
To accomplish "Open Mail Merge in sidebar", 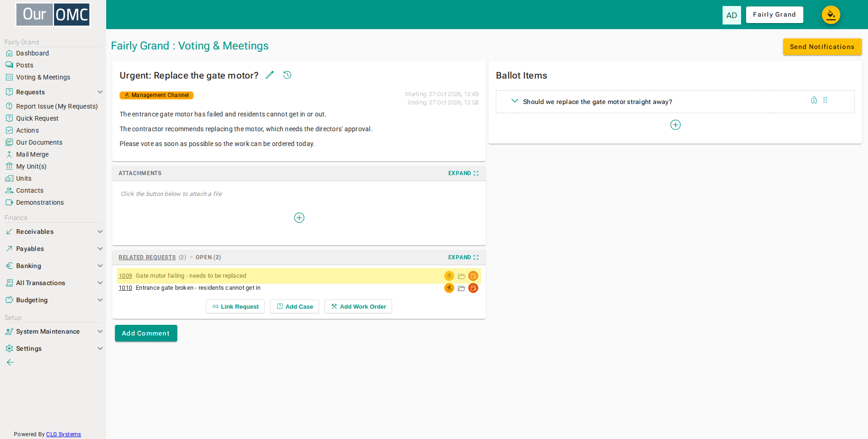I will (x=32, y=154).
